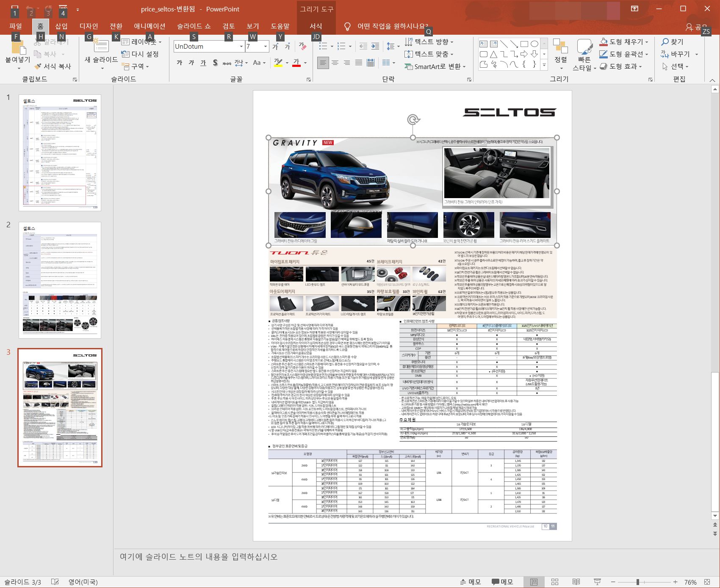The height and width of the screenshot is (588, 720).
Task: Toggle Normal view in status bar
Action: pos(534,582)
